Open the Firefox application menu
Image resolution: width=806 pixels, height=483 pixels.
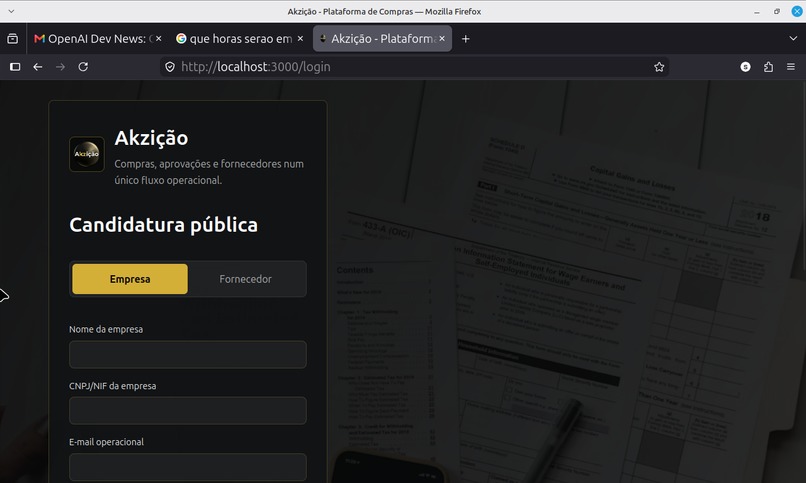(x=791, y=67)
